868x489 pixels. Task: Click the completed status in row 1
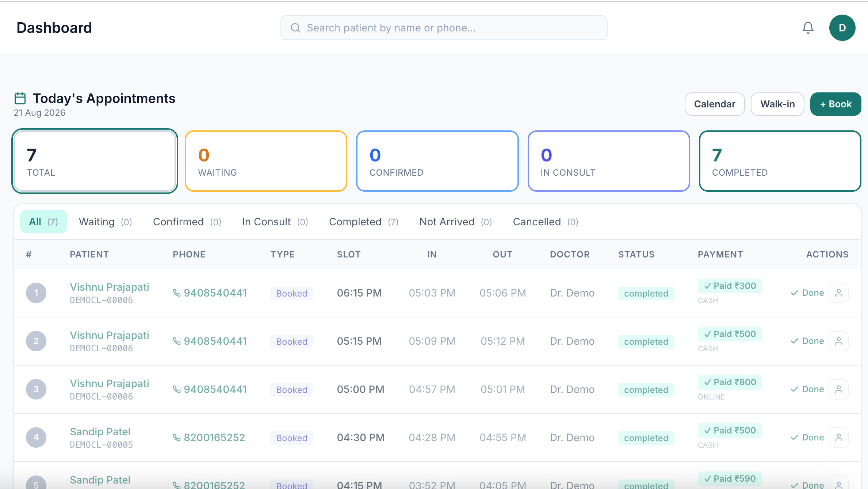pyautogui.click(x=646, y=294)
